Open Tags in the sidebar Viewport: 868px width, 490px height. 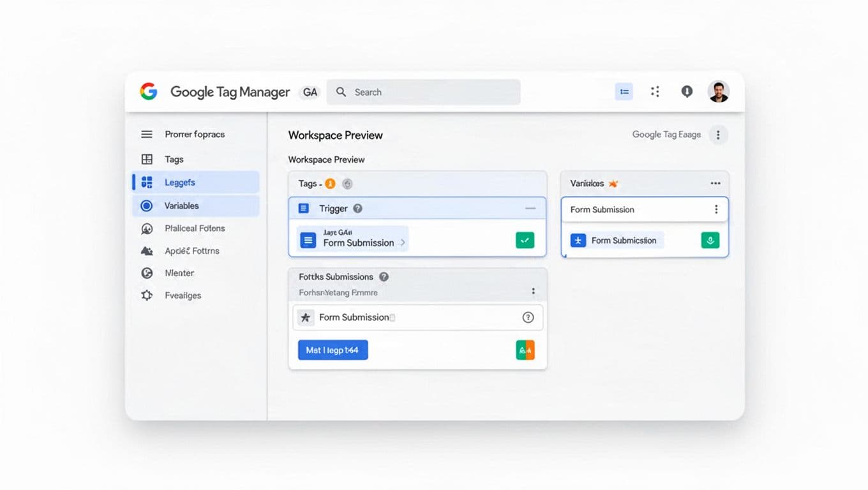tap(174, 160)
